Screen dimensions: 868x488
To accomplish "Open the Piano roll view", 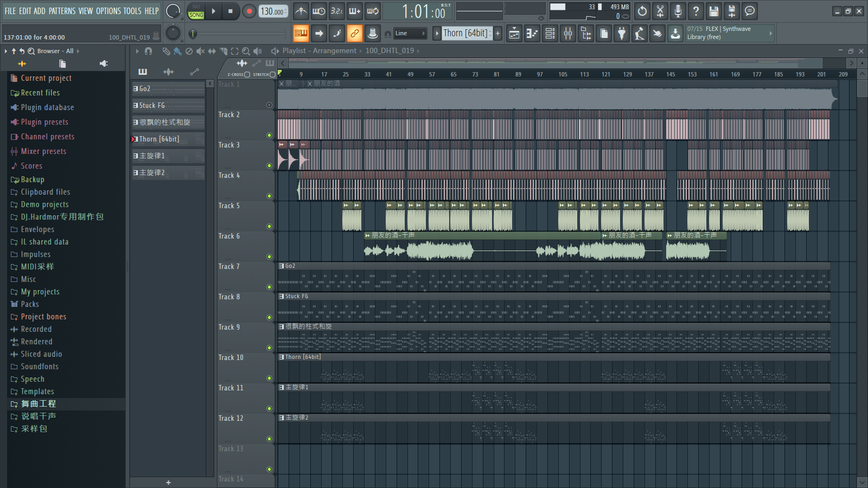I will [x=532, y=34].
